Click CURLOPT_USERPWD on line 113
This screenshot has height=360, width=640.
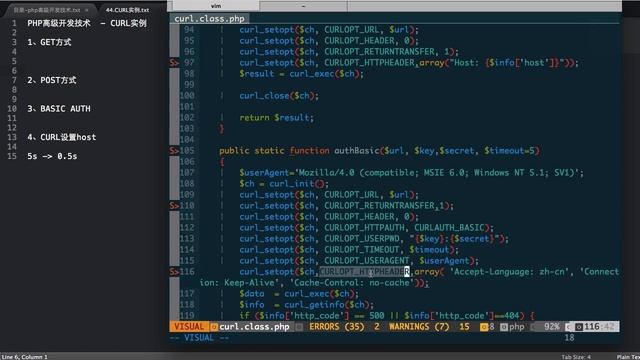pyautogui.click(x=362, y=238)
